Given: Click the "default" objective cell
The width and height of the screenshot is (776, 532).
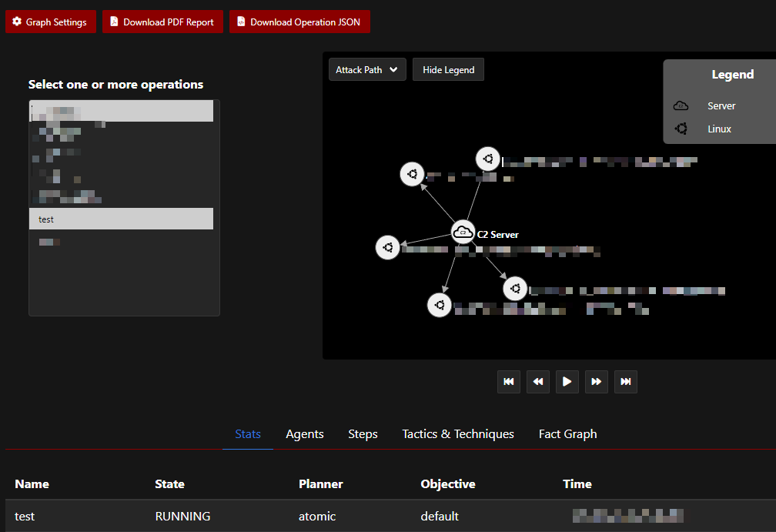Looking at the screenshot, I should pos(440,516).
